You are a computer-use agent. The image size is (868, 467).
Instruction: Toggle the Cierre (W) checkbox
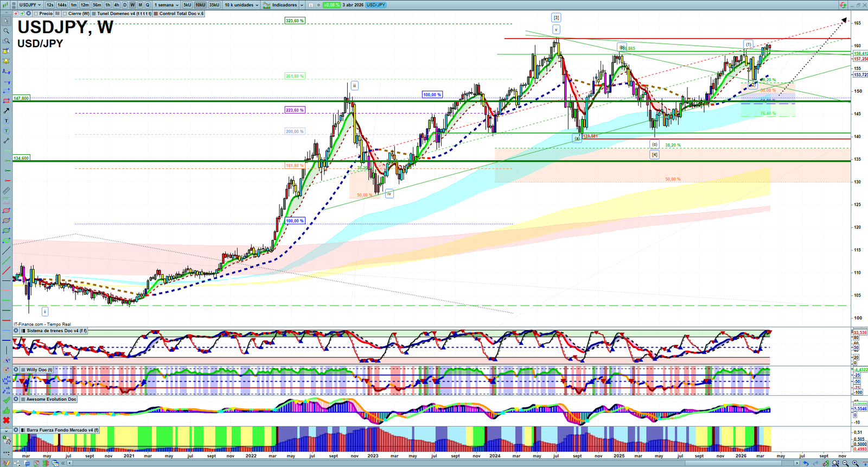[65, 14]
